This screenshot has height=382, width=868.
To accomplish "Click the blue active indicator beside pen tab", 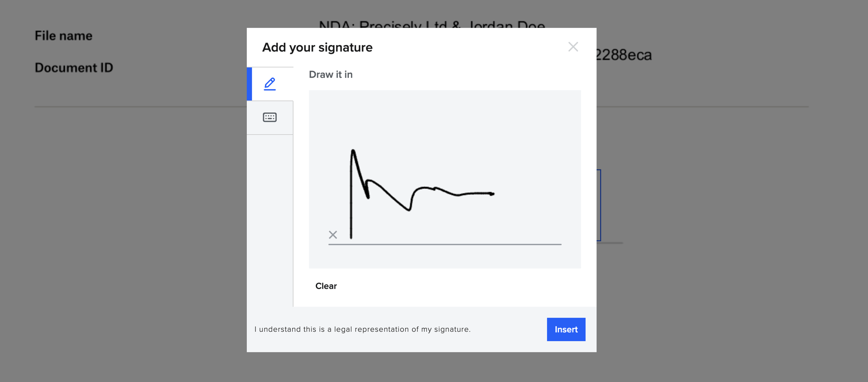I will [x=249, y=84].
